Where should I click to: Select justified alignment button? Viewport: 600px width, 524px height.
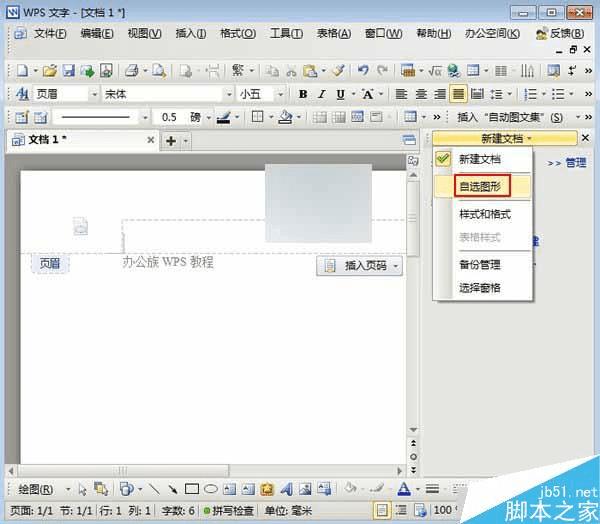point(458,94)
